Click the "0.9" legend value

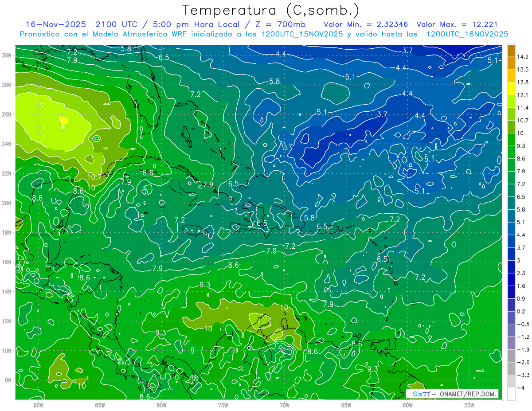click(520, 299)
